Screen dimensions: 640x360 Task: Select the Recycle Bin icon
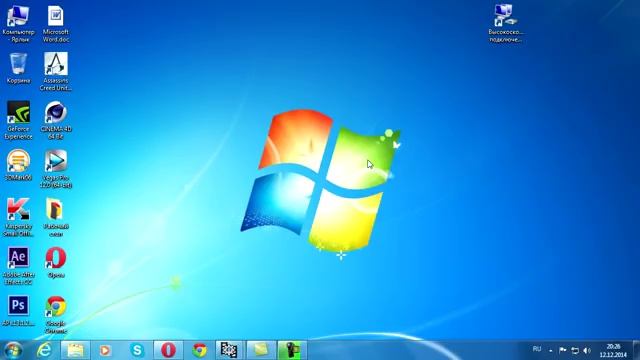18,68
